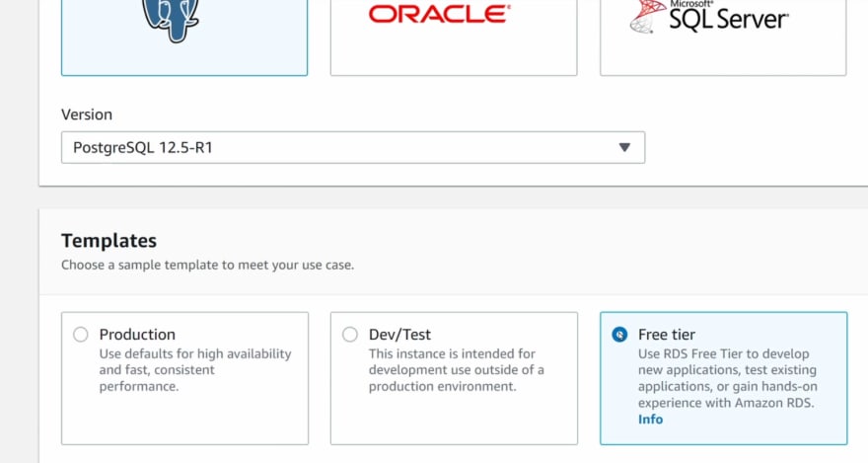Select the Free tier template radio button

click(619, 335)
